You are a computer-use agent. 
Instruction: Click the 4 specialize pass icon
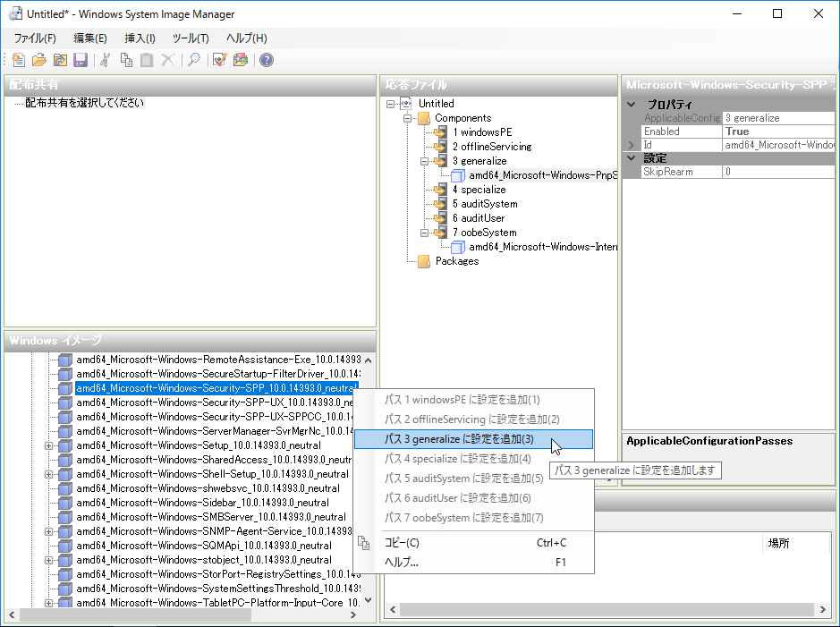pyautogui.click(x=440, y=190)
